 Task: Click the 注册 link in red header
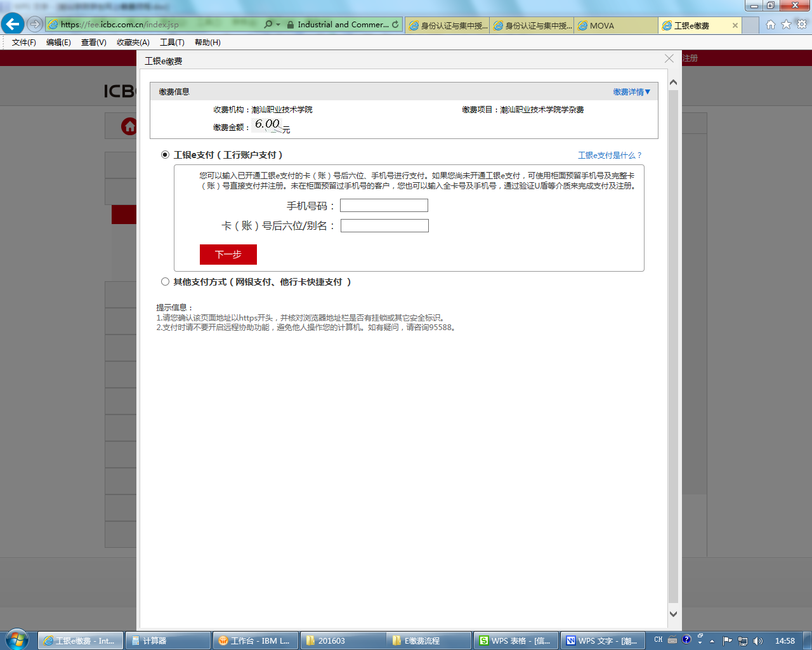(x=690, y=58)
